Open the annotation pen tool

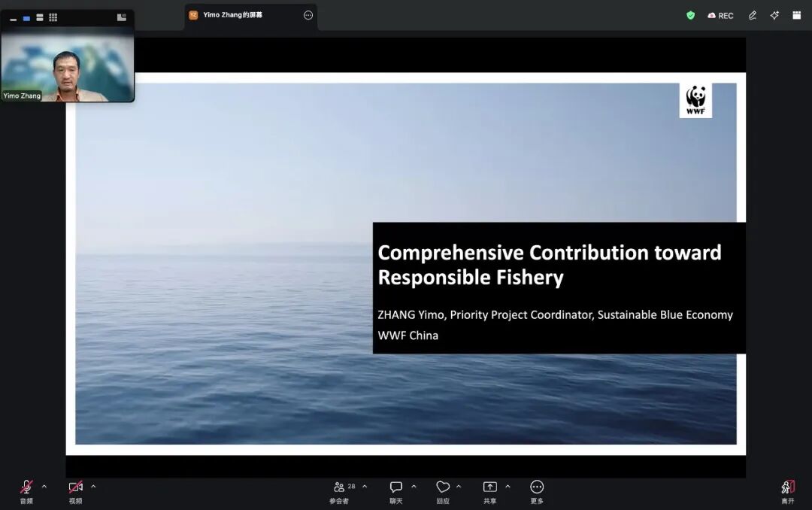click(753, 16)
